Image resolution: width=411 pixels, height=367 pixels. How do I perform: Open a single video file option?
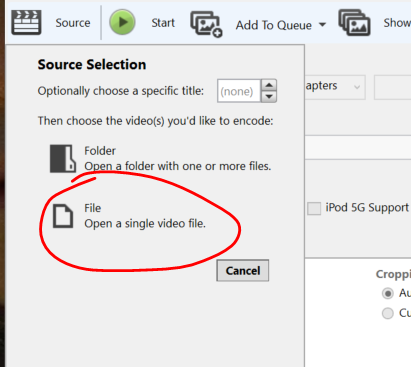point(145,223)
